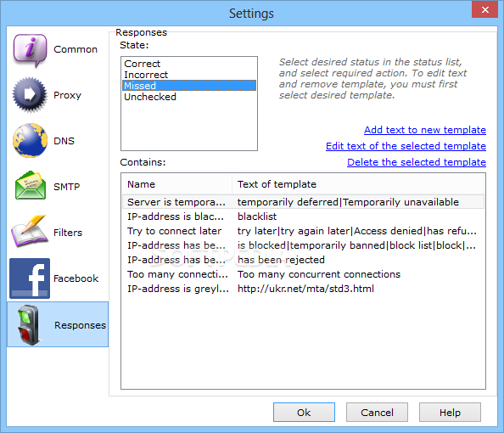Click the Filters book and pencil icon
The image size is (504, 433).
pyautogui.click(x=29, y=231)
